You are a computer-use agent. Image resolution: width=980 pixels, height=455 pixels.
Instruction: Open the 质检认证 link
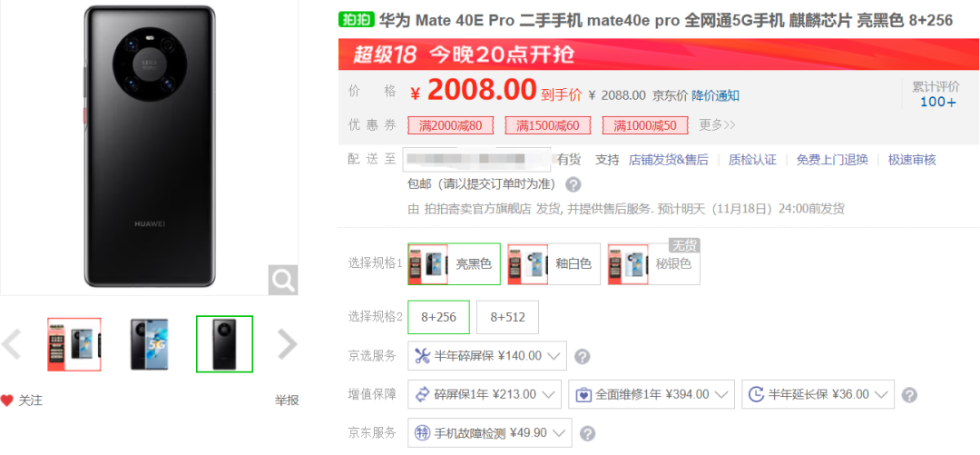752,160
